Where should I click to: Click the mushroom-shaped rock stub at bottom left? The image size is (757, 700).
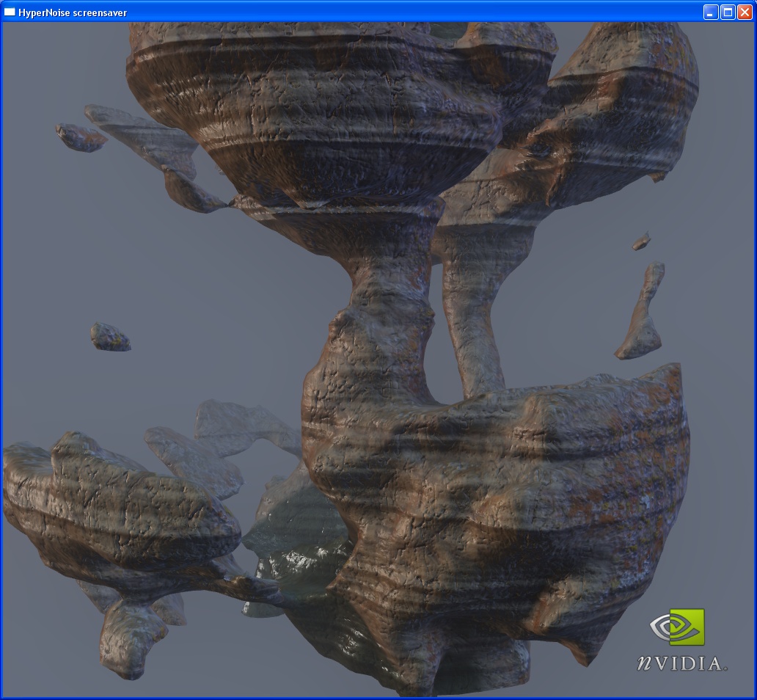(x=128, y=638)
